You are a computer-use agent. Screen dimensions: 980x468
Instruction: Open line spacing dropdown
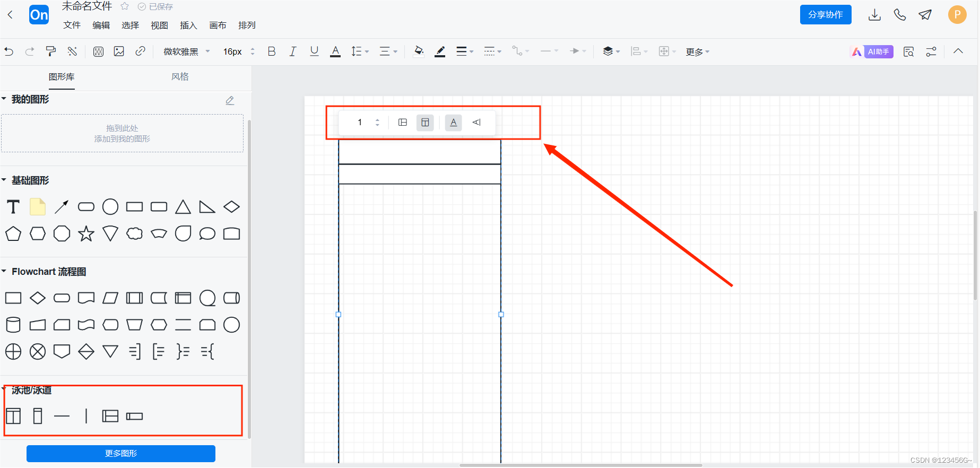360,51
